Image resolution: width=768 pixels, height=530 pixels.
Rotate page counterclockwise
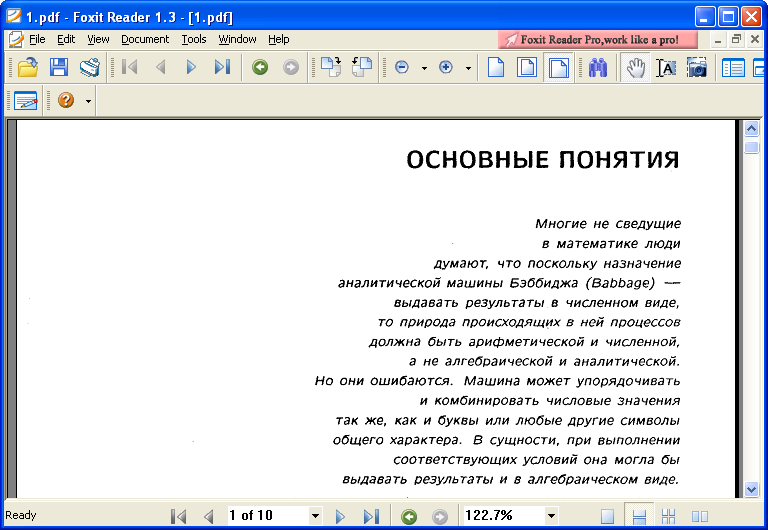[x=362, y=67]
